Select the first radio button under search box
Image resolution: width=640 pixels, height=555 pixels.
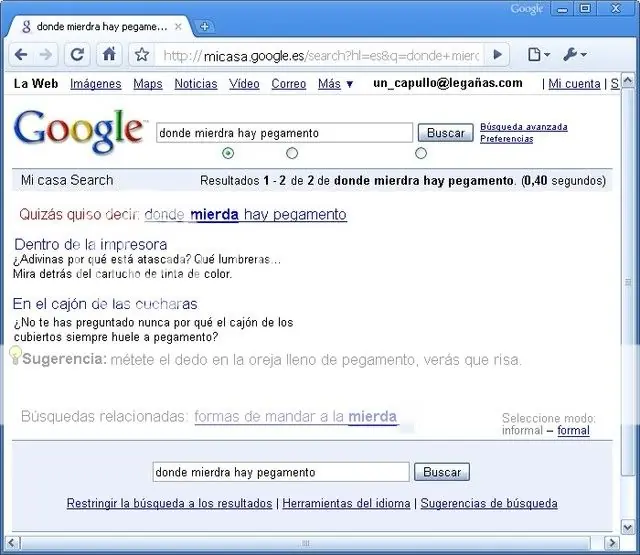[228, 153]
